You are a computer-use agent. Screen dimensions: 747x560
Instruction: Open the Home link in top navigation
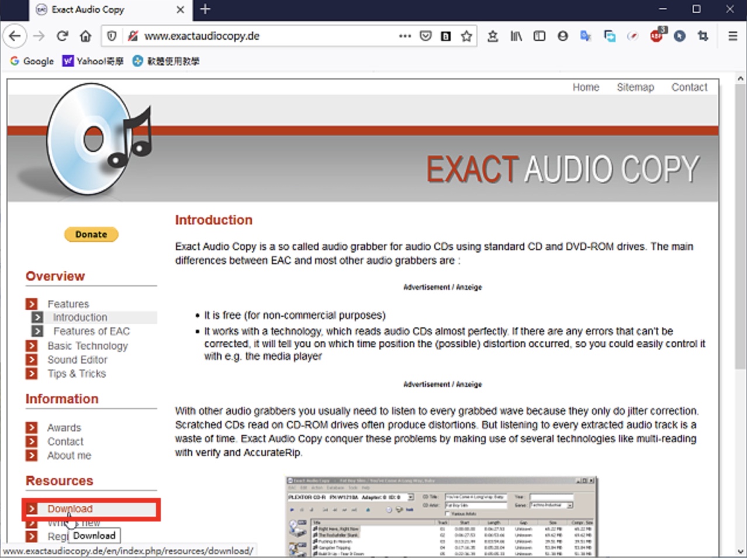[586, 87]
